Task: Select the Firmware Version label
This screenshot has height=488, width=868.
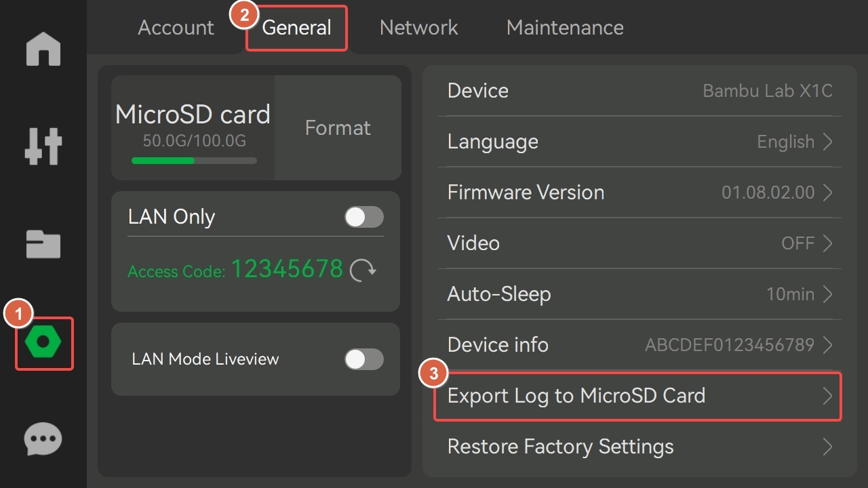Action: (x=526, y=192)
